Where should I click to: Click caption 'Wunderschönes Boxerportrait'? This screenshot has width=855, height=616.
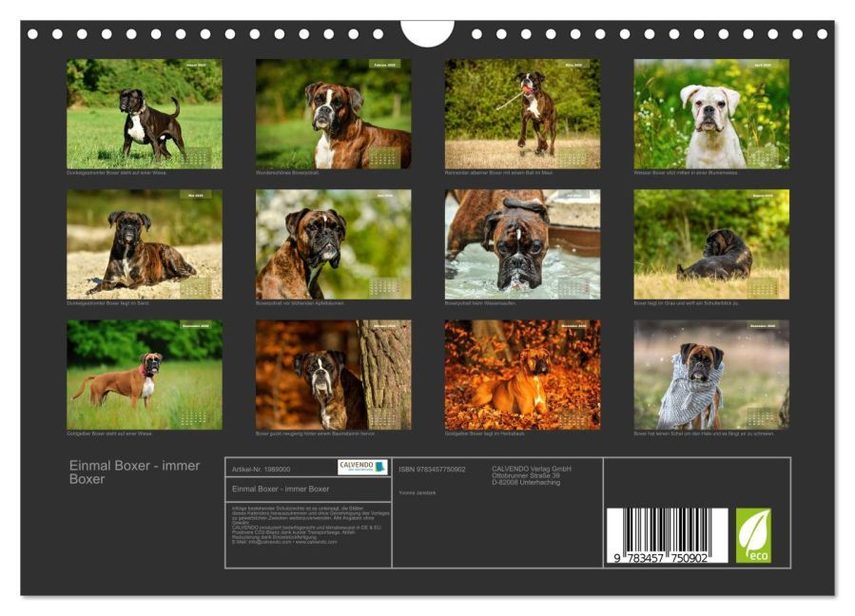click(287, 173)
